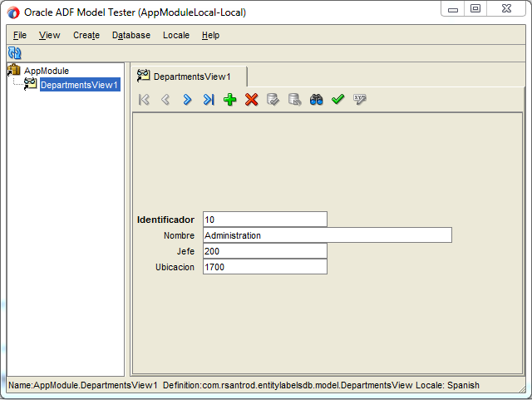Select the DepartmentsView1 tab
Viewport: 532px width, 400px height.
[190, 77]
